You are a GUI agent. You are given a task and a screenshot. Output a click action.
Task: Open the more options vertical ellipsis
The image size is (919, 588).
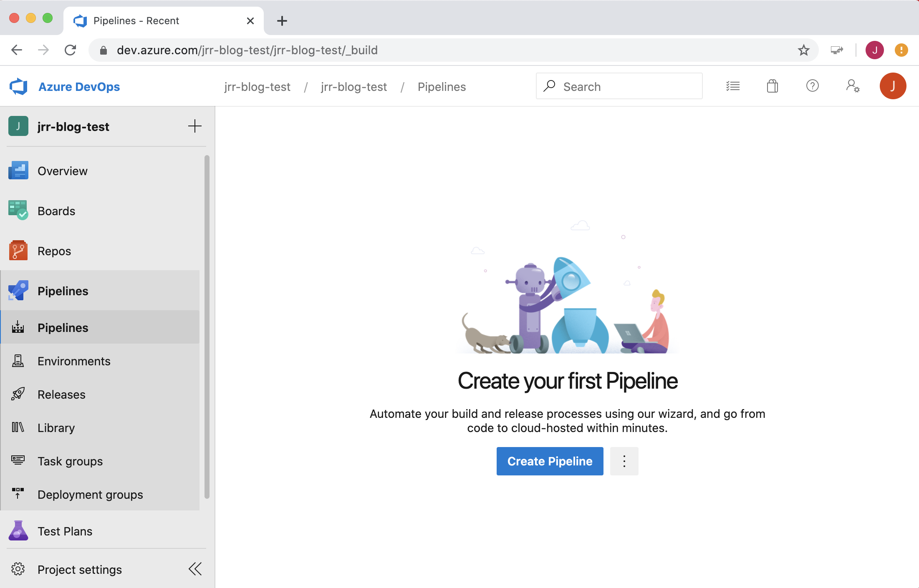pos(624,461)
